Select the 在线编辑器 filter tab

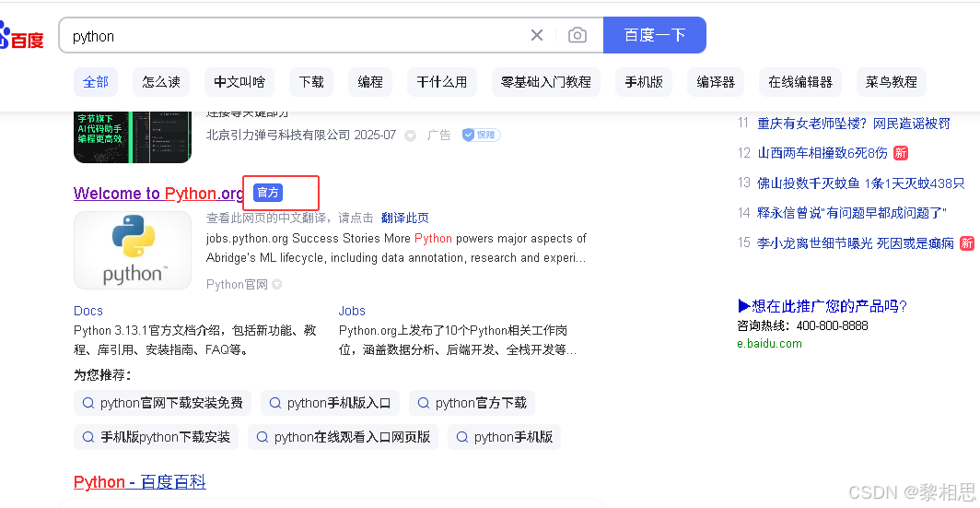pos(800,82)
